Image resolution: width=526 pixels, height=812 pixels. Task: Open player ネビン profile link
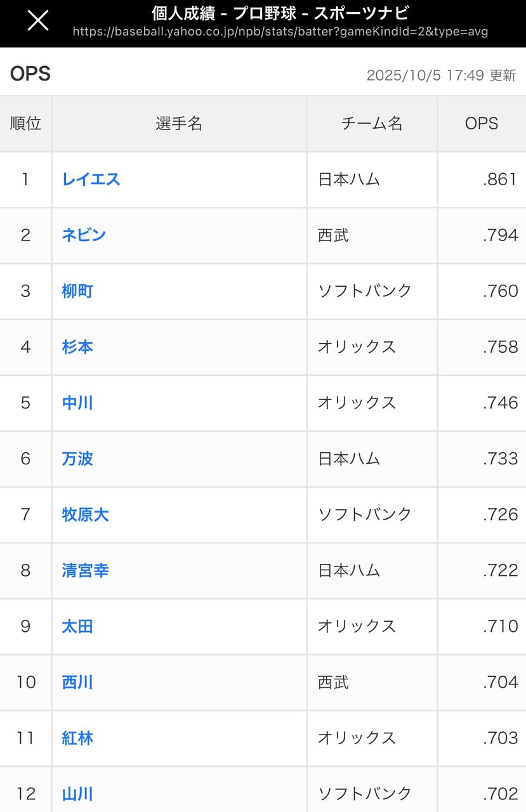(x=84, y=235)
